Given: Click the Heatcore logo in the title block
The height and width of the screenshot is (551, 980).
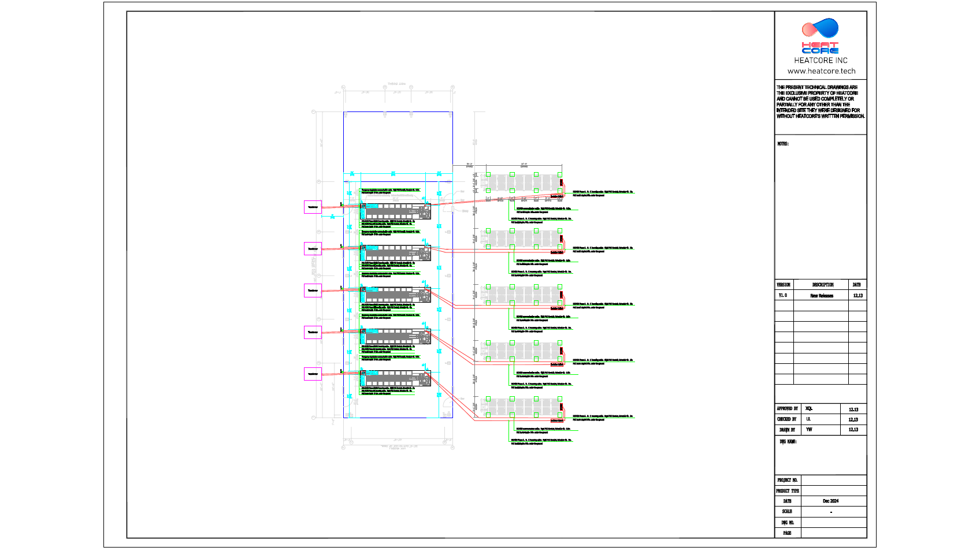Looking at the screenshot, I should click(820, 36).
